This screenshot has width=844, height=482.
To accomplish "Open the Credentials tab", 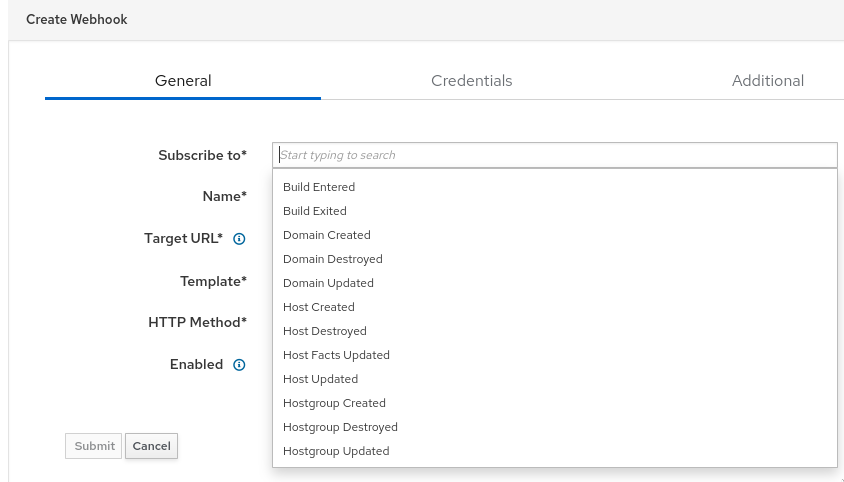I will click(472, 81).
